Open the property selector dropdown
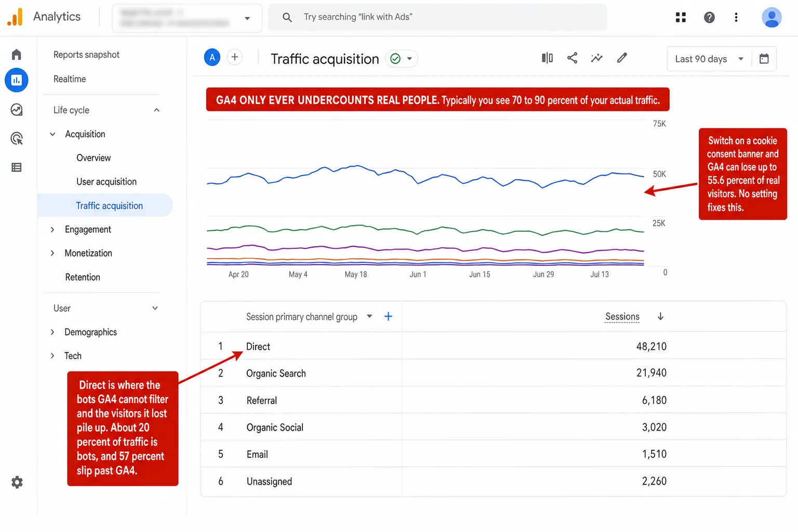 [x=187, y=18]
